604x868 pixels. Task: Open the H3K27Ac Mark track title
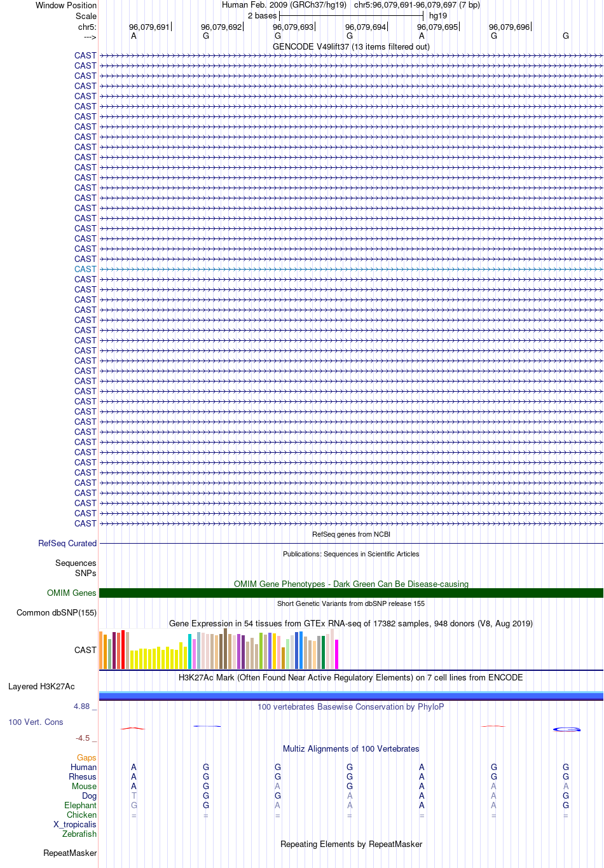351,677
